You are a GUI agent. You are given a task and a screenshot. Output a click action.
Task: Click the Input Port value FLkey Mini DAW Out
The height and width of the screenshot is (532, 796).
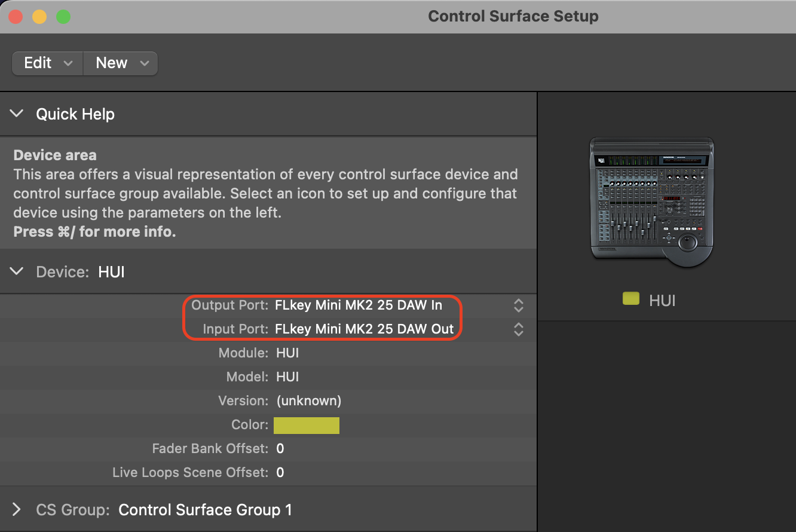365,329
